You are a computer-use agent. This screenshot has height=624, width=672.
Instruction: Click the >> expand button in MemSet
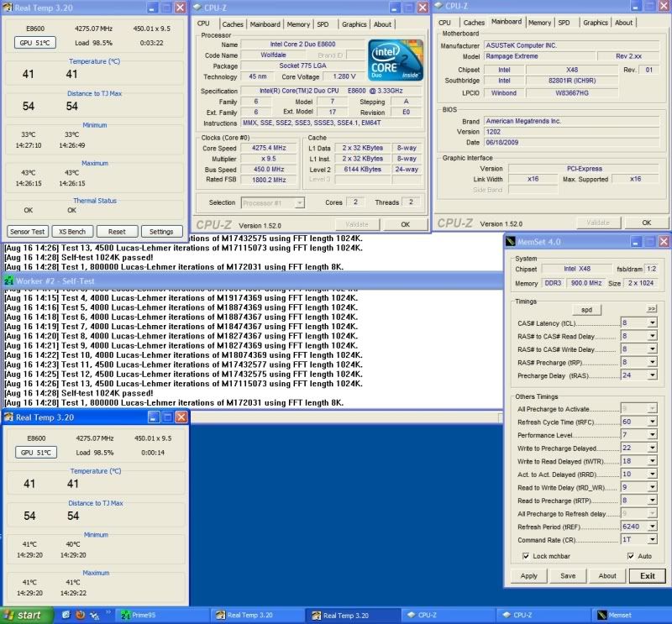652,308
